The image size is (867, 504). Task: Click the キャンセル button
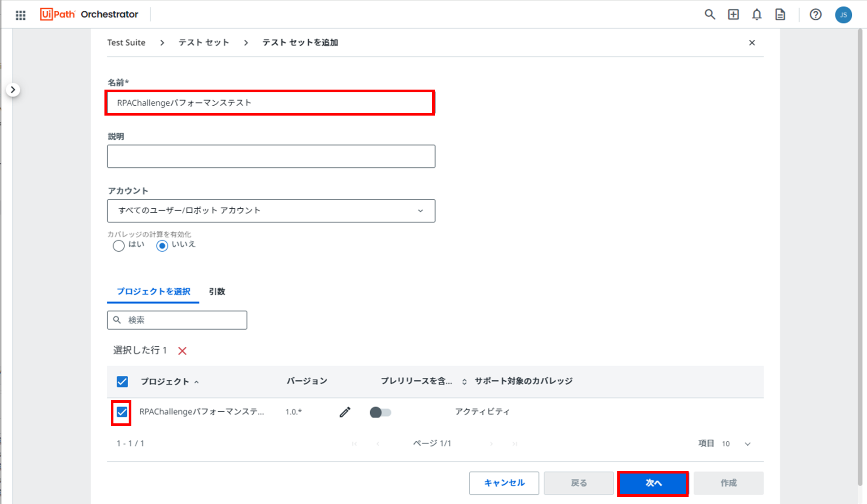tap(504, 483)
